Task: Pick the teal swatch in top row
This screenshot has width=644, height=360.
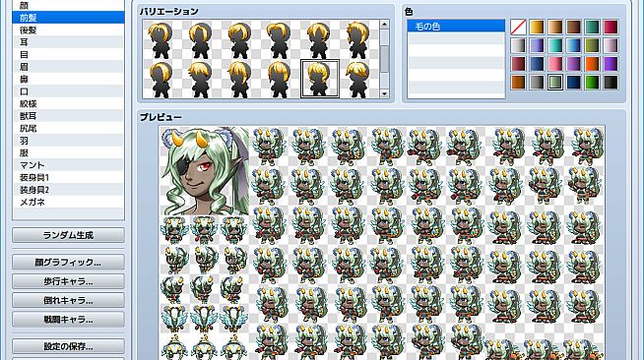Action: pyautogui.click(x=592, y=28)
